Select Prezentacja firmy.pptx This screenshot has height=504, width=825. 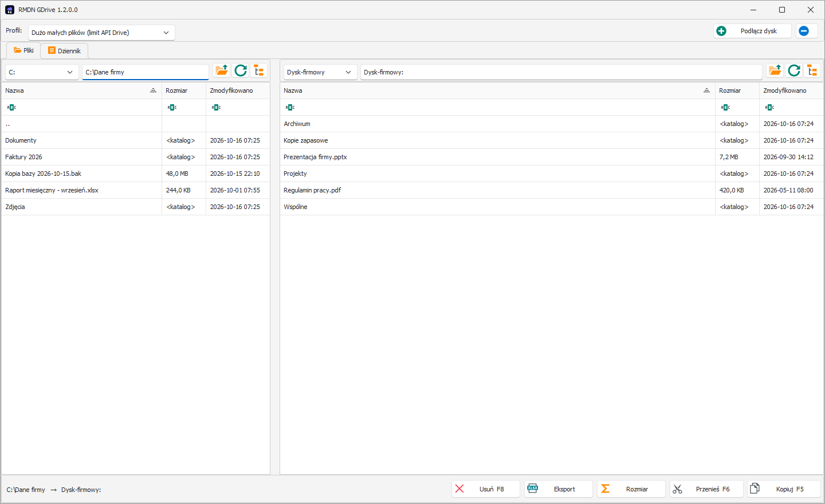(551, 157)
